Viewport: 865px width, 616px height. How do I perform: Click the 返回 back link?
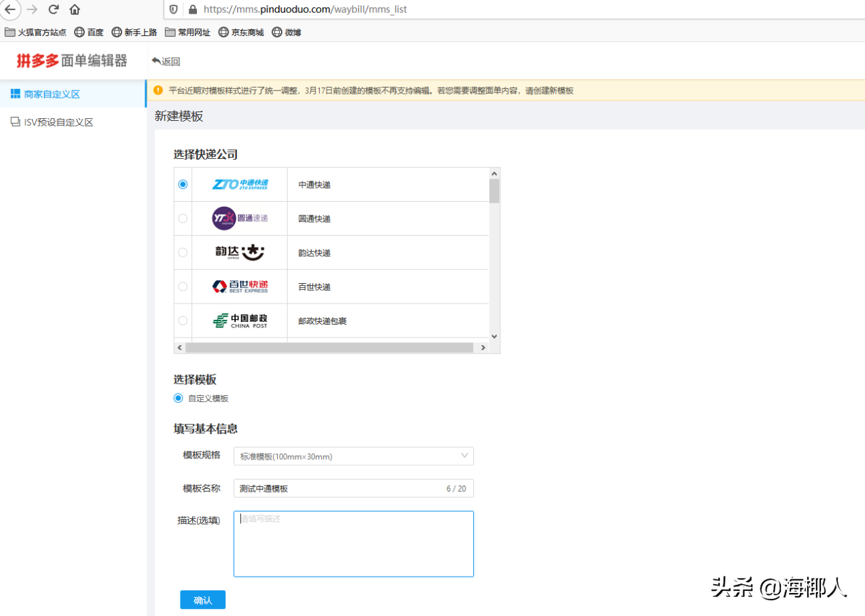pos(166,60)
